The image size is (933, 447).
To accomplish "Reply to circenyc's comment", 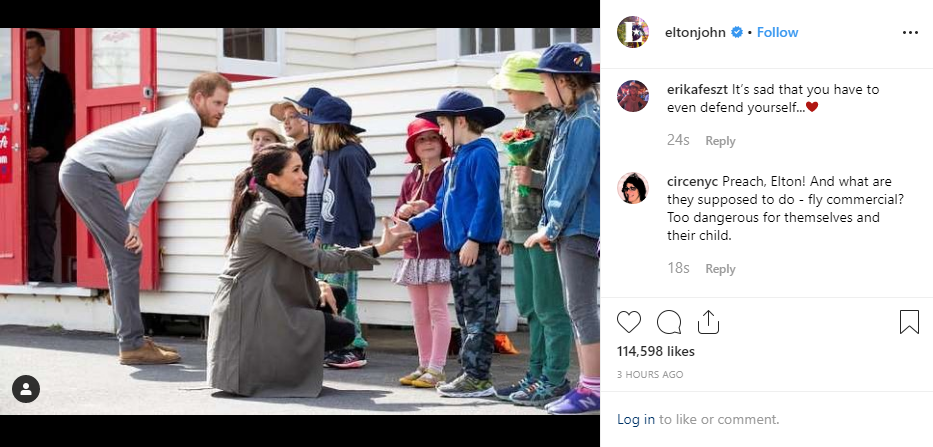I will [720, 269].
